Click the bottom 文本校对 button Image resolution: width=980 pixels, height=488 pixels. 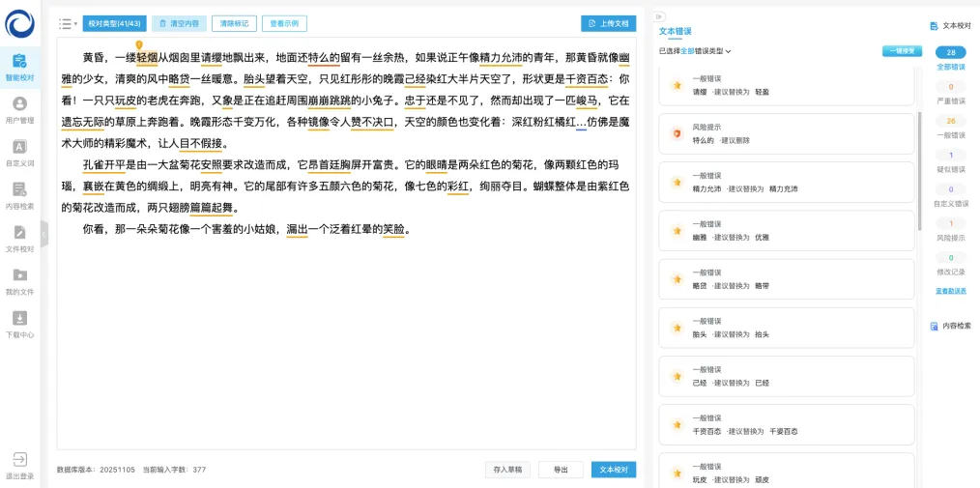[x=614, y=470]
